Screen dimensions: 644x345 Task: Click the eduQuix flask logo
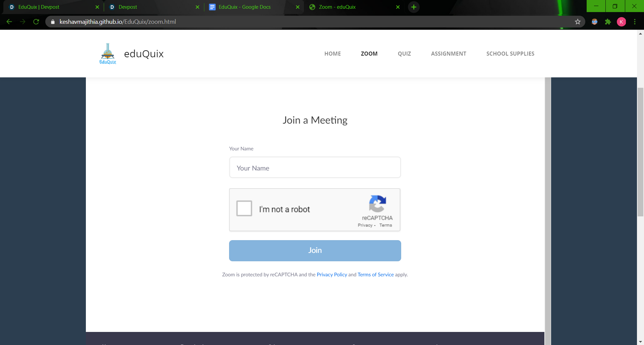108,54
